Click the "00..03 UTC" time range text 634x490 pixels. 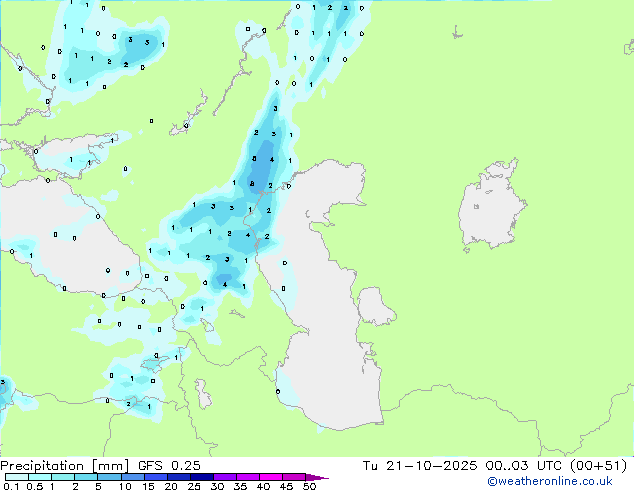(524, 466)
